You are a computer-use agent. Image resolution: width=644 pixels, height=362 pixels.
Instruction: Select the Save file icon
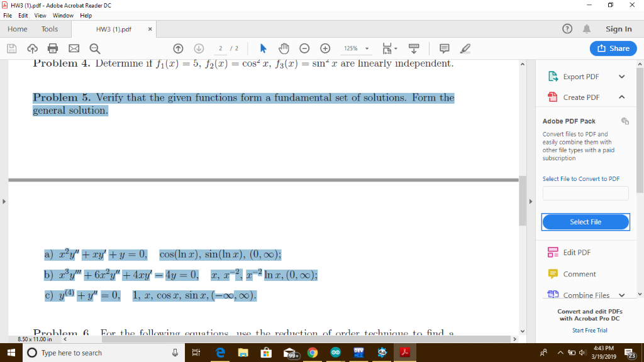tap(10, 48)
